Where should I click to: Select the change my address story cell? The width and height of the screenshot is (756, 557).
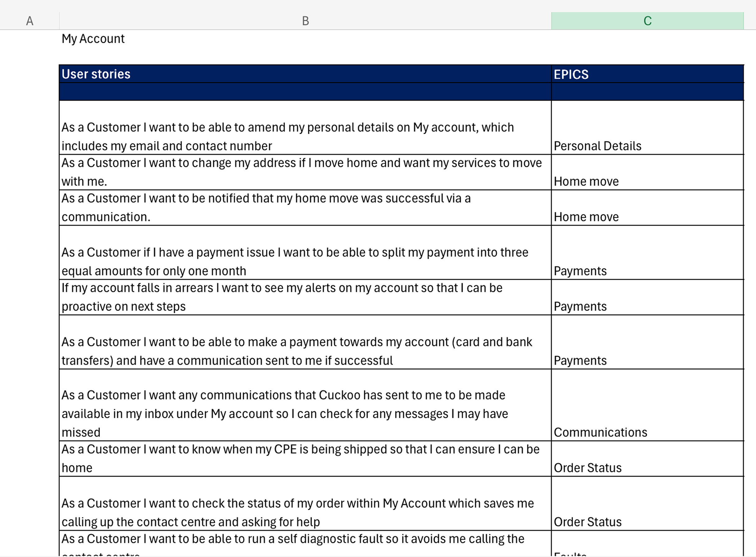pyautogui.click(x=301, y=172)
